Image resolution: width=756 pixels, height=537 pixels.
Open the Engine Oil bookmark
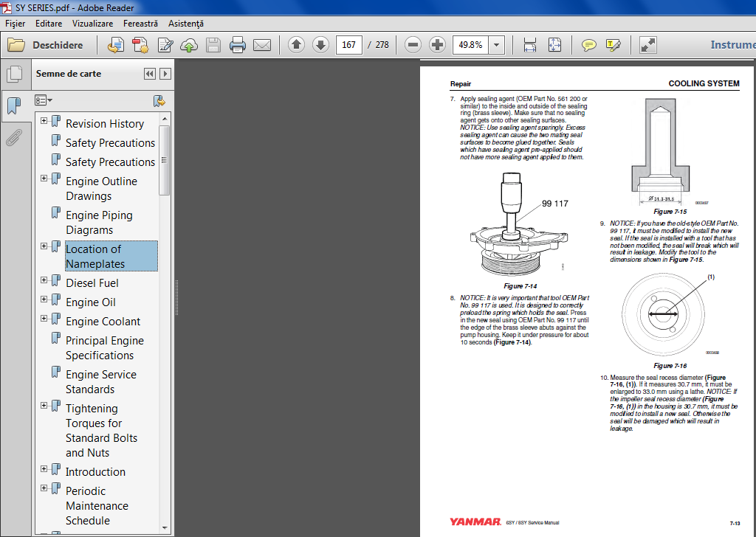click(x=91, y=302)
